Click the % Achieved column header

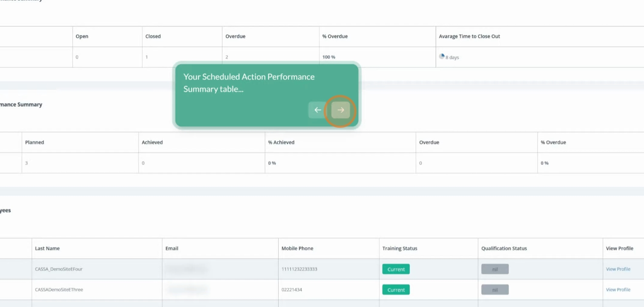pyautogui.click(x=281, y=142)
